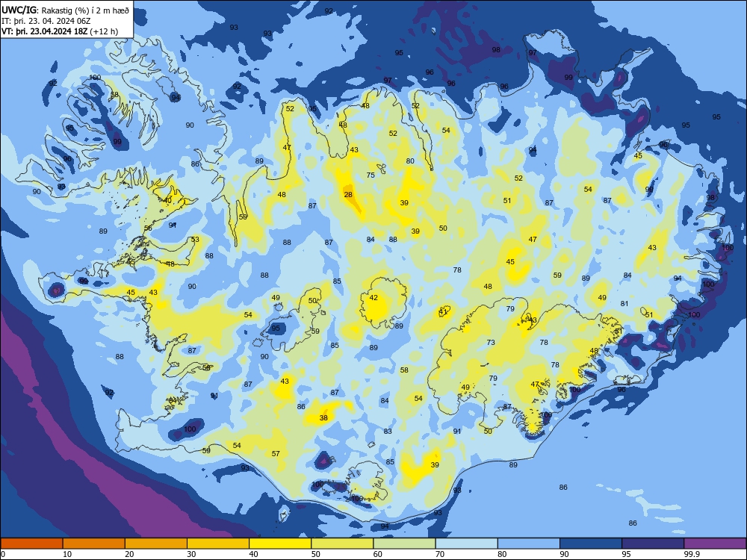Click the 40–50 bright yellow legend swatch
The image size is (747, 560).
pyautogui.click(x=280, y=544)
